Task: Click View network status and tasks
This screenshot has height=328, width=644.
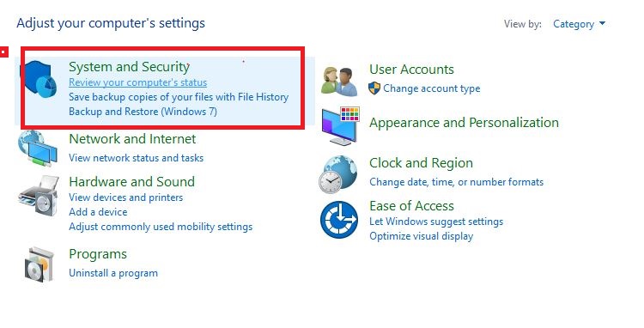Action: point(136,158)
